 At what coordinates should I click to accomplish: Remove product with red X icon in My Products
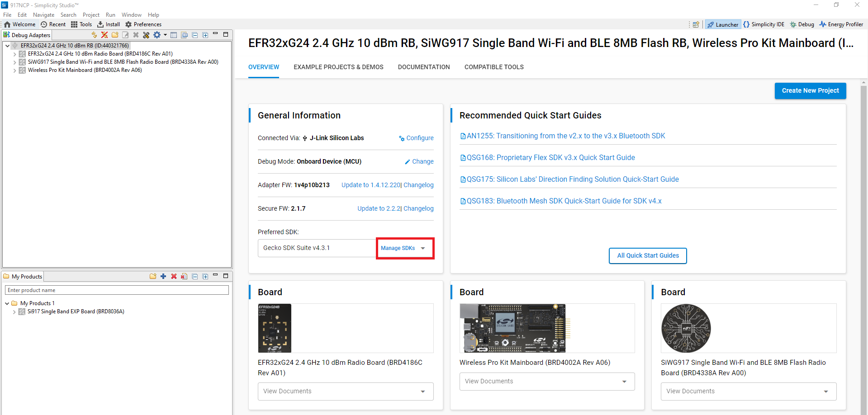point(174,276)
